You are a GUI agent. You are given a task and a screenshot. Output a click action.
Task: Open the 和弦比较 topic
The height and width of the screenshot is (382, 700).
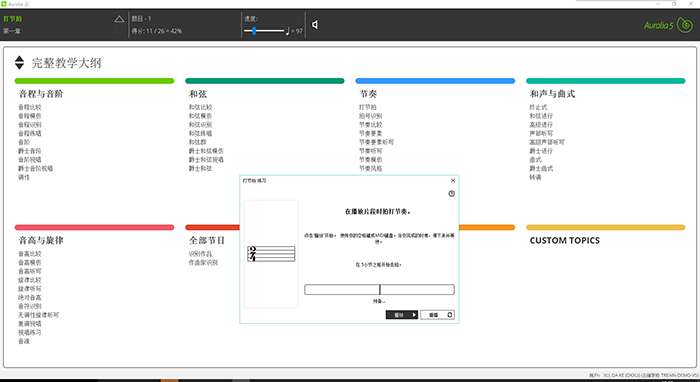point(200,107)
